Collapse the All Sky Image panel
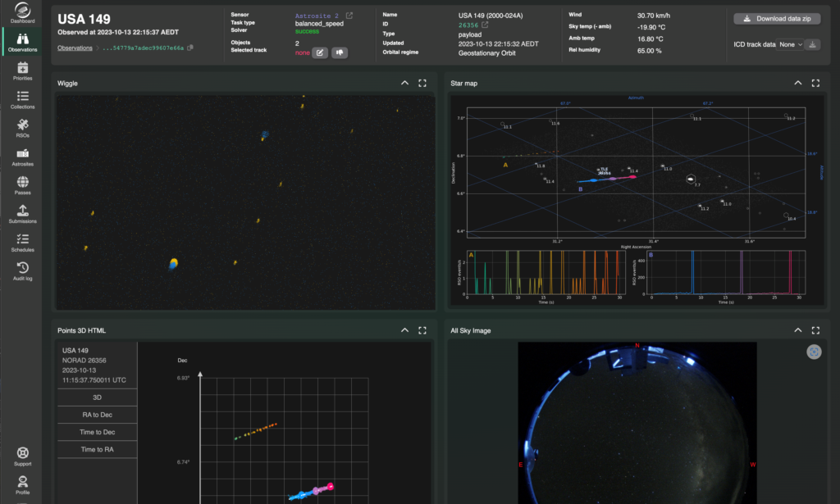Image resolution: width=840 pixels, height=504 pixels. click(797, 330)
